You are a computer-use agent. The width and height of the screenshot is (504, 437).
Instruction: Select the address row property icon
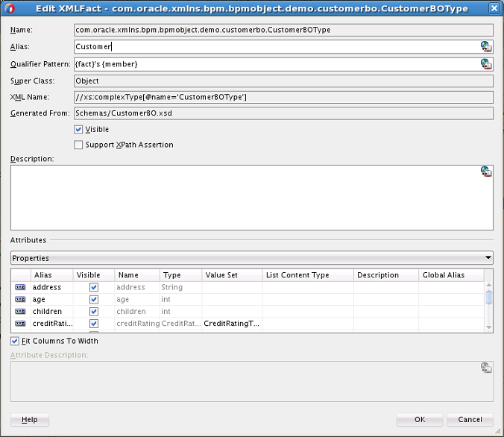tap(20, 287)
